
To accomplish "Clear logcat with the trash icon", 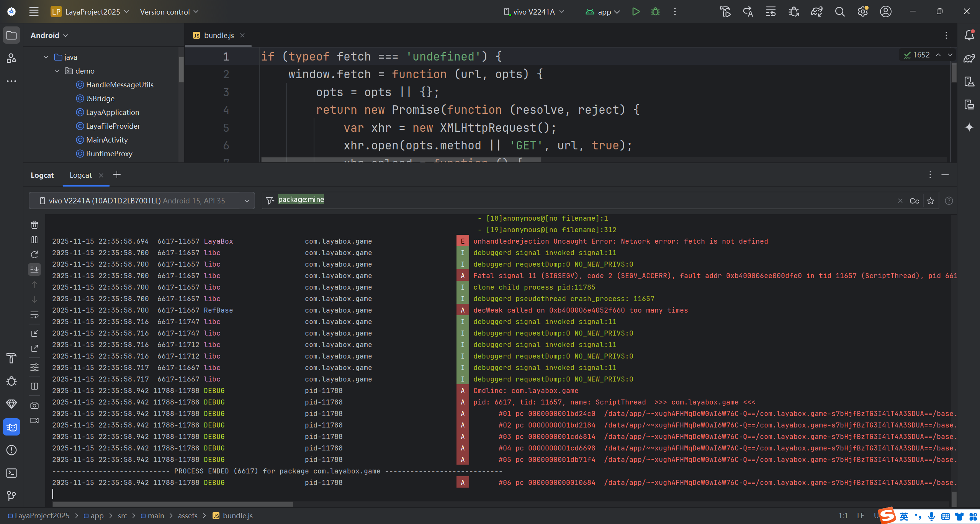I will [x=34, y=225].
